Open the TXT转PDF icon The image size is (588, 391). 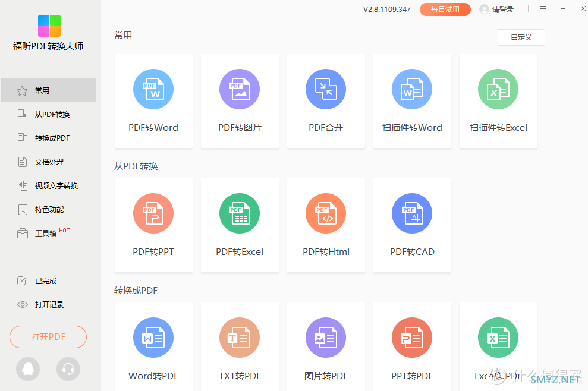[240, 338]
